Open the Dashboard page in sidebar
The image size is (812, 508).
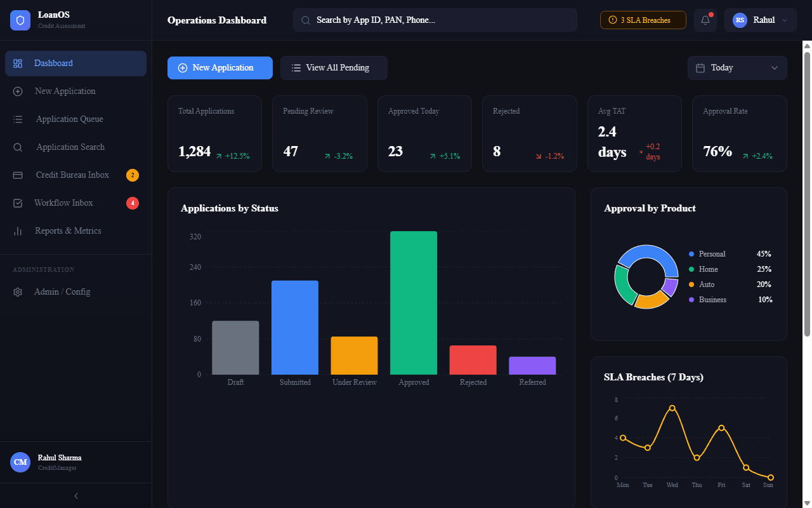(75, 63)
